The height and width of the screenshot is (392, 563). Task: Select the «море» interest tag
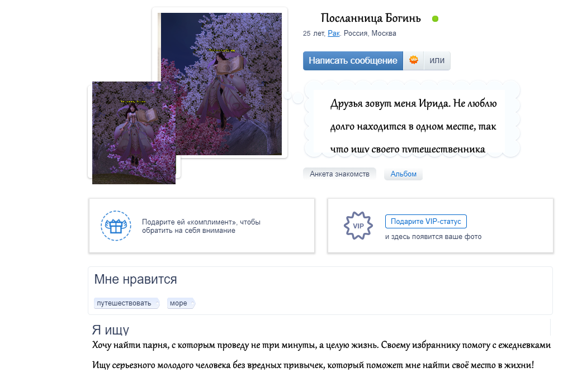(179, 303)
